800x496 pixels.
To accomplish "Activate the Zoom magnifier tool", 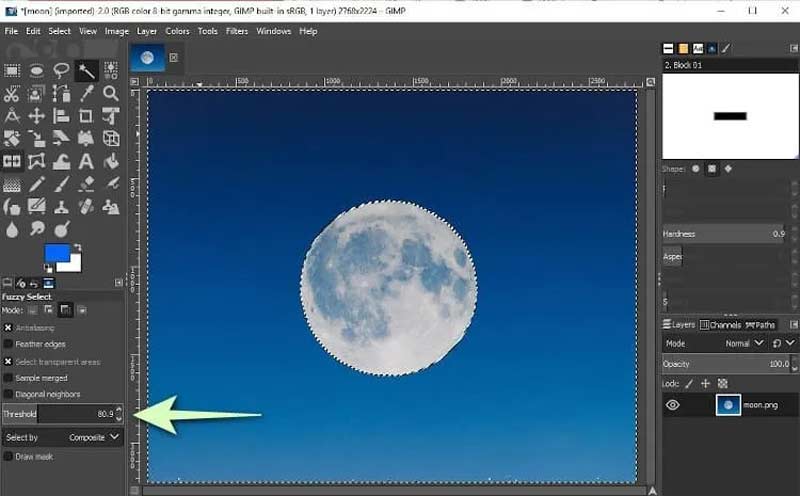I will pos(110,93).
